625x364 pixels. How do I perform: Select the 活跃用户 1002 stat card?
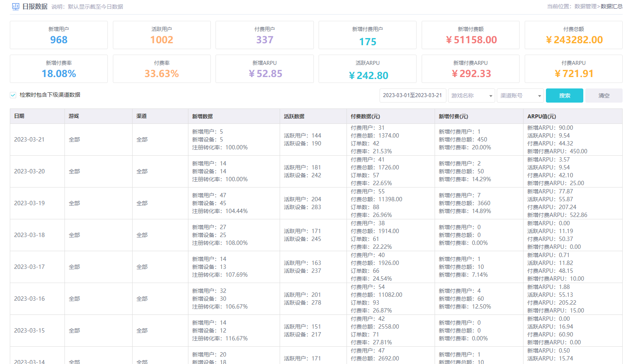[162, 35]
